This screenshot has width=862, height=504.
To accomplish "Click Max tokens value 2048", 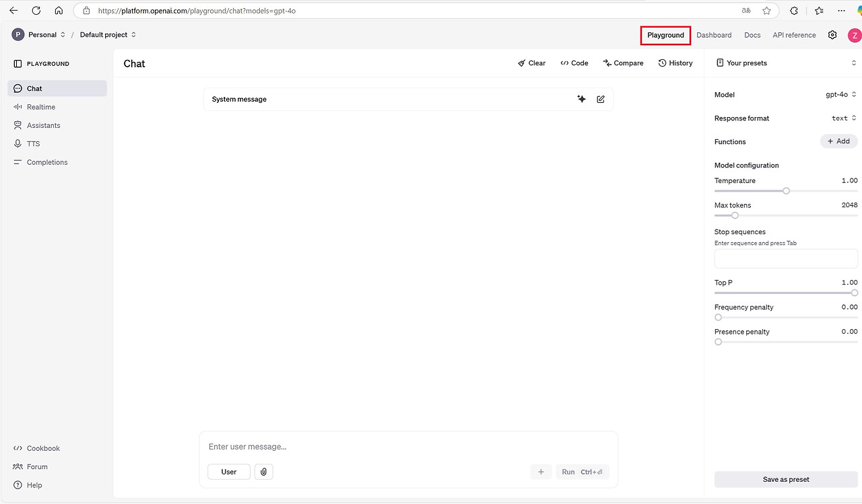I will 849,205.
